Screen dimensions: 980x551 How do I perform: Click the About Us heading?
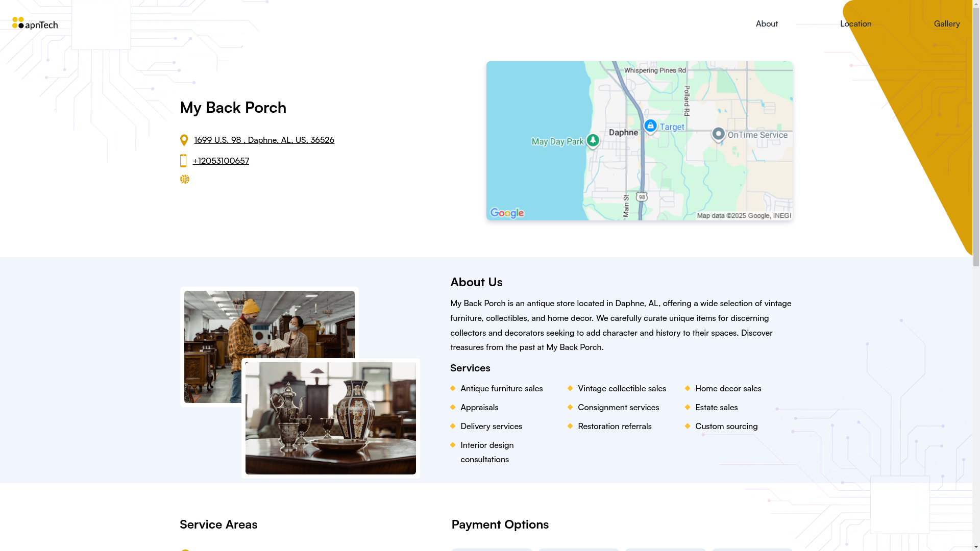476,282
